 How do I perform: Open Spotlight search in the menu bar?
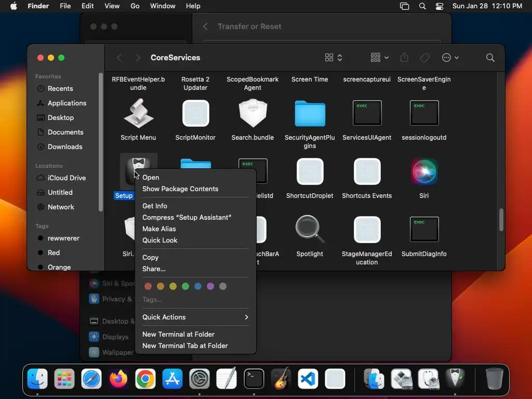pyautogui.click(x=422, y=6)
